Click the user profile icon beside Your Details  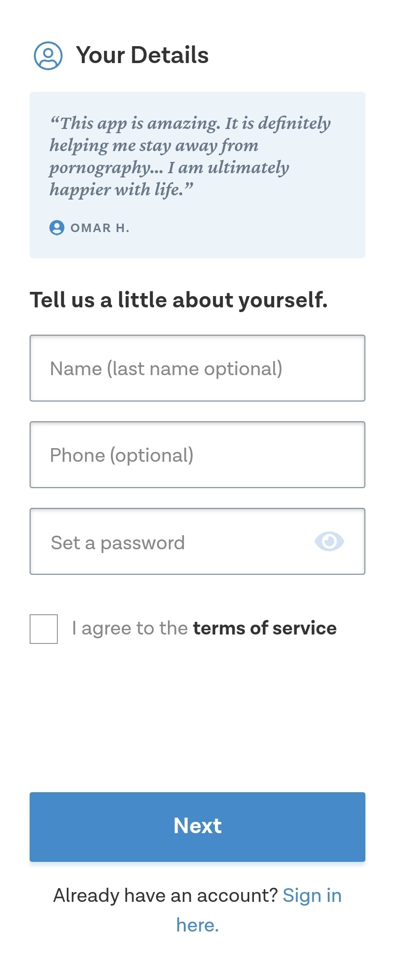point(49,55)
